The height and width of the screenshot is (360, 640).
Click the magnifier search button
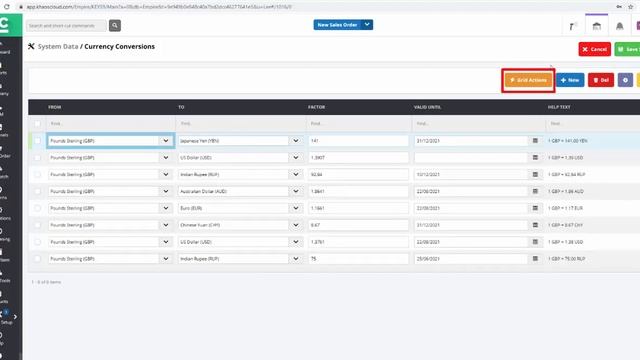pyautogui.click(x=115, y=25)
